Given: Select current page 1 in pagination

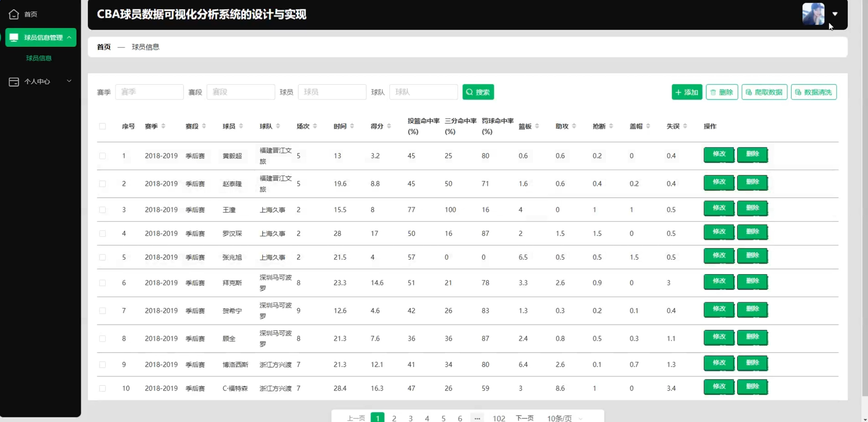Looking at the screenshot, I should 377,418.
